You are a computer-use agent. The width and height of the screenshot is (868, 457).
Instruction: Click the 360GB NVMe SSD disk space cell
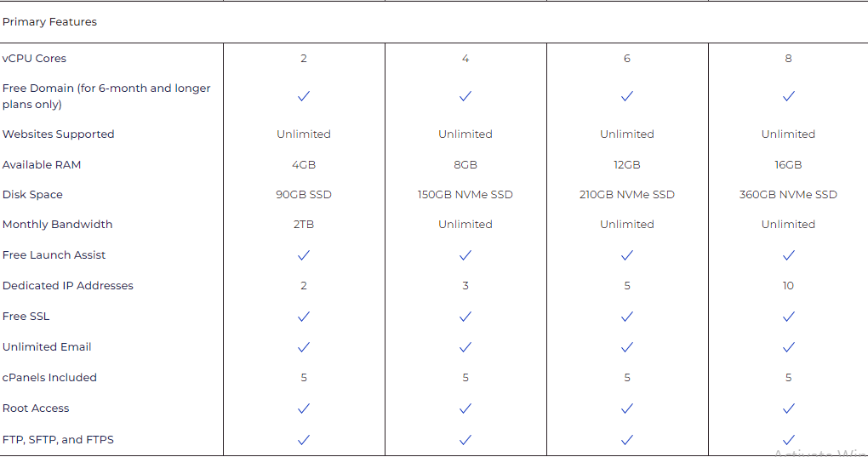[x=788, y=195]
